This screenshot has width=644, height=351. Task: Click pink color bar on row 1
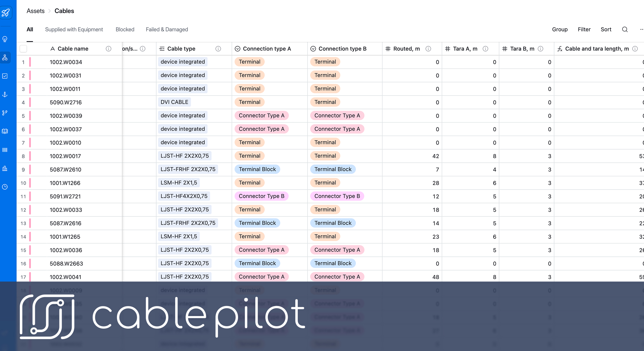point(30,62)
